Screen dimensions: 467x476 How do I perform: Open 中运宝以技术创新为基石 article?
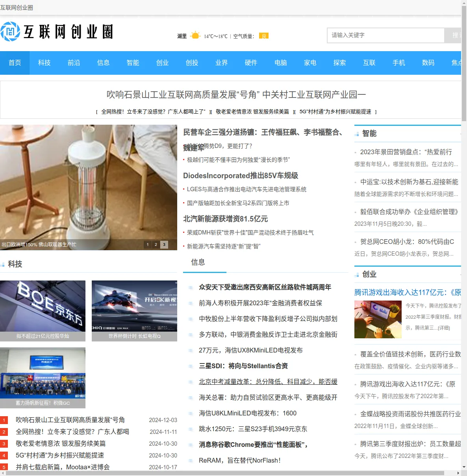coord(409,182)
